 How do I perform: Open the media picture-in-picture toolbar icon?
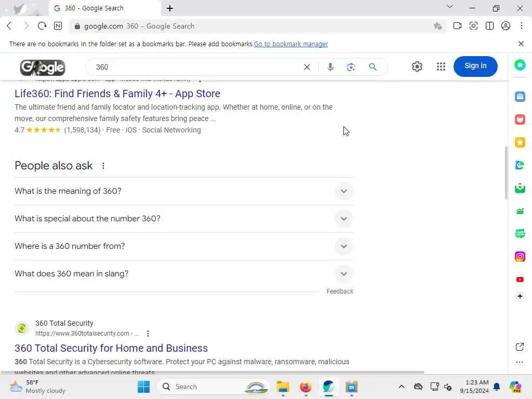tap(457, 26)
